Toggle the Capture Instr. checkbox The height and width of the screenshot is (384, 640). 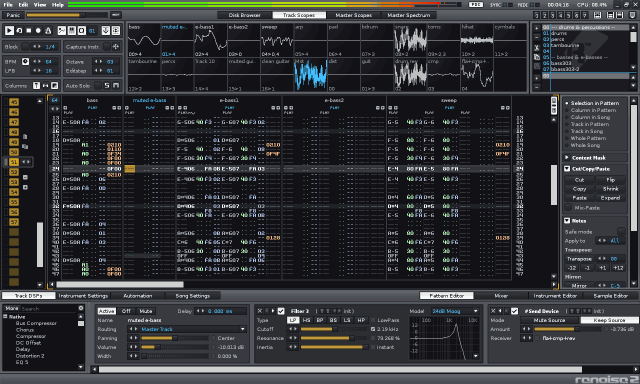click(107, 47)
